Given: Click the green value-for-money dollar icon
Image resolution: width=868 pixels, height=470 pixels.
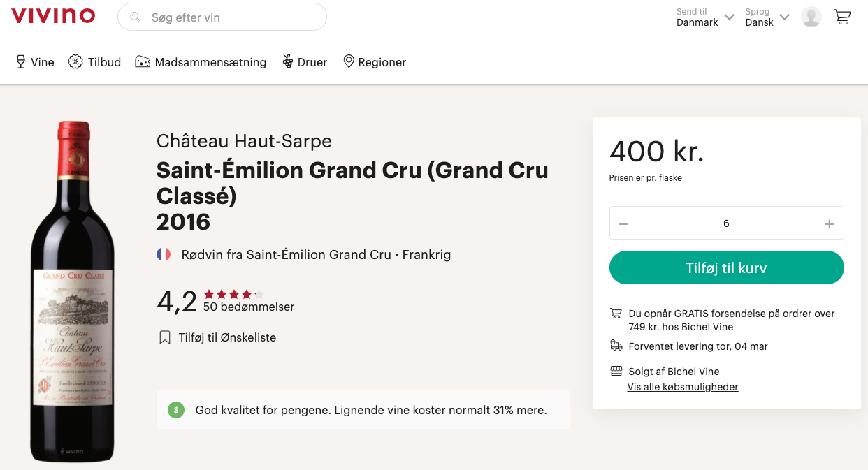Looking at the screenshot, I should point(175,410).
